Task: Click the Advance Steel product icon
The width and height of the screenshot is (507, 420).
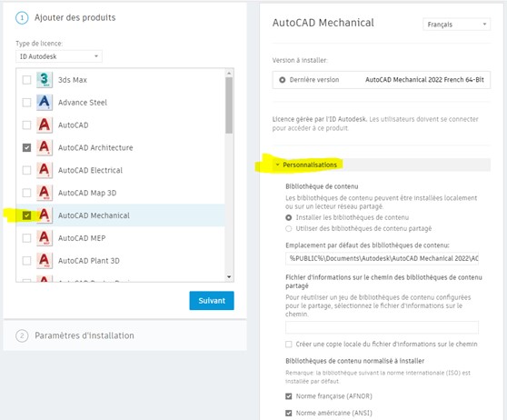Action: tap(45, 102)
